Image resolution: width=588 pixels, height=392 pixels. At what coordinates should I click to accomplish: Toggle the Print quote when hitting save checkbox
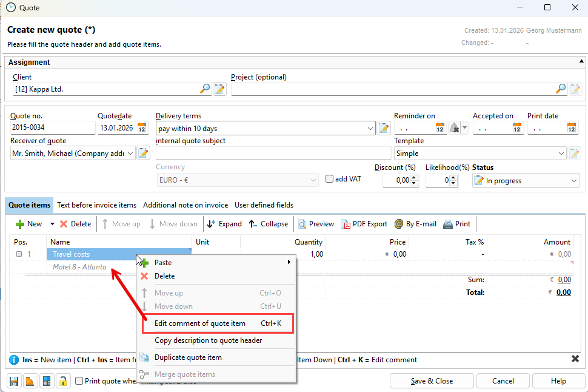(x=79, y=381)
